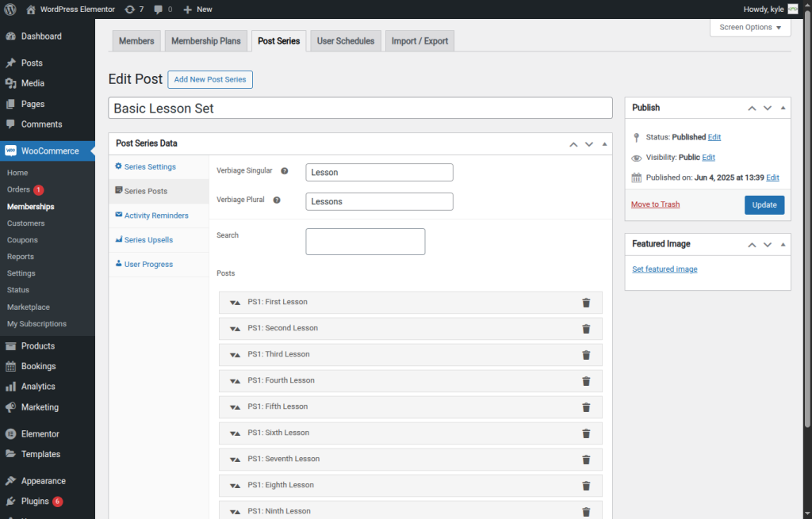Open the Screen Options dropdown
Image resolution: width=812 pixels, height=519 pixels.
tap(750, 28)
